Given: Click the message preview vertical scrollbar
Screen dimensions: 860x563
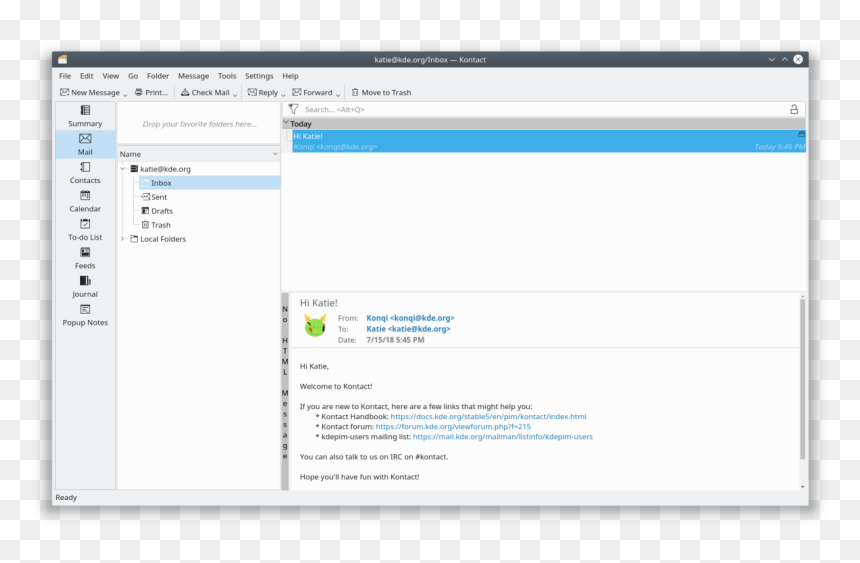Looking at the screenshot, I should pos(802,379).
